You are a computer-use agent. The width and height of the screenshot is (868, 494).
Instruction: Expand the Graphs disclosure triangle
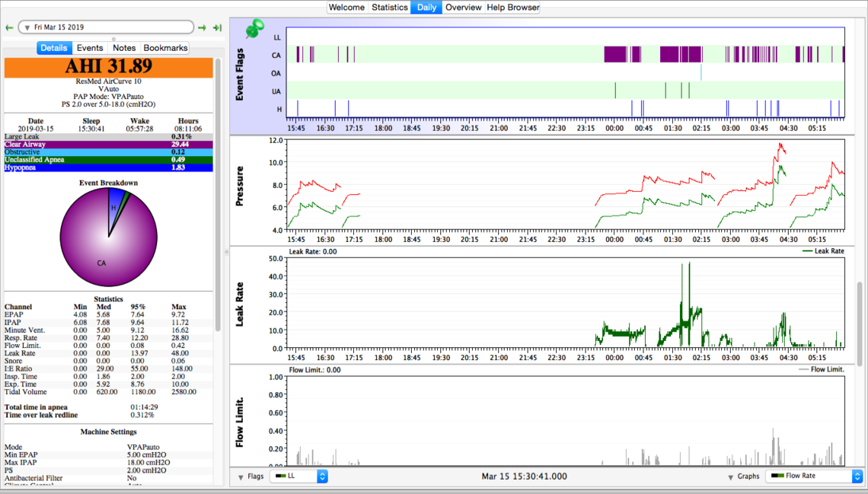[x=731, y=476]
